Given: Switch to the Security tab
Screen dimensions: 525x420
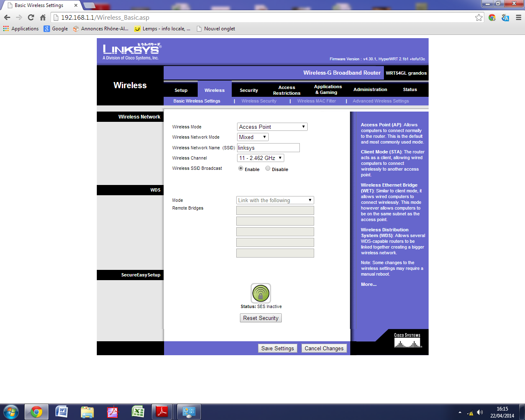Looking at the screenshot, I should (249, 90).
